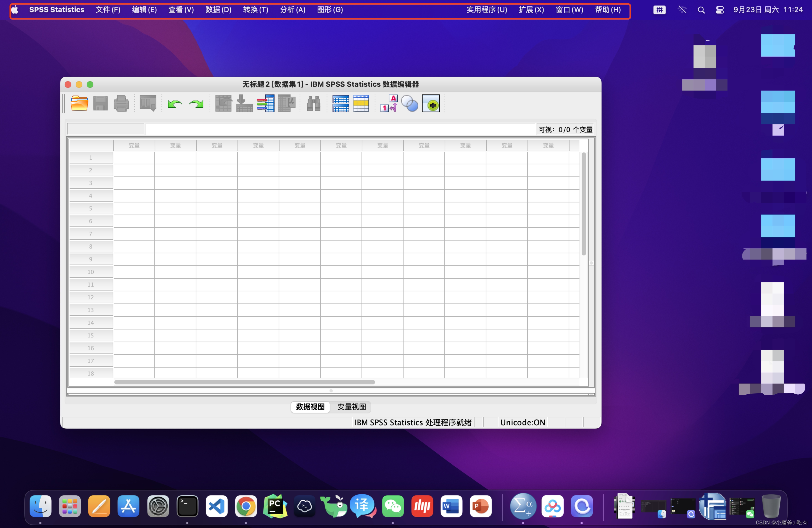The height and width of the screenshot is (528, 812).
Task: Open the 分析 (A) menu
Action: [x=293, y=10]
